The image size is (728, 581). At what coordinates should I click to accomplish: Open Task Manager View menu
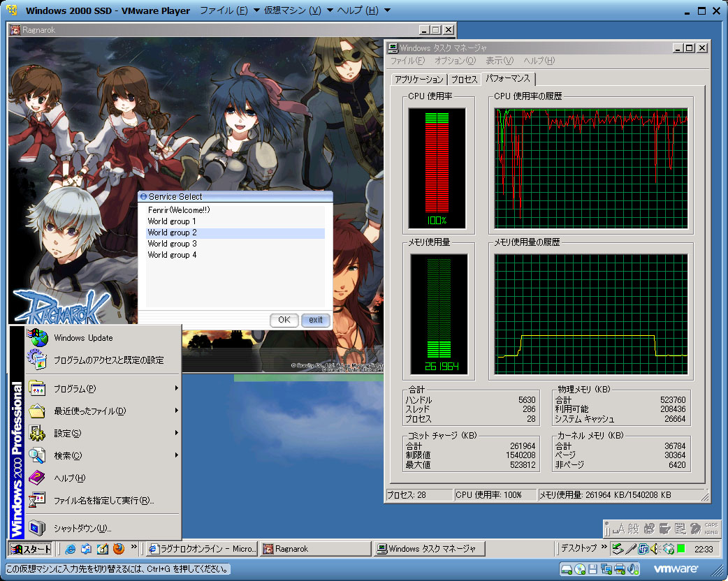[500, 61]
